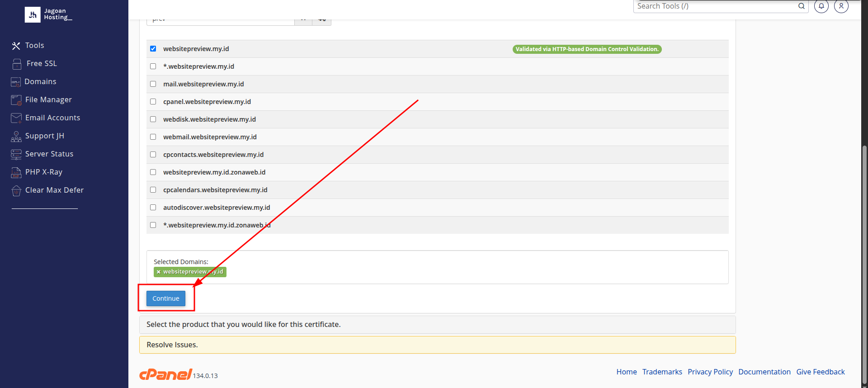Open the Server Status icon

click(16, 154)
